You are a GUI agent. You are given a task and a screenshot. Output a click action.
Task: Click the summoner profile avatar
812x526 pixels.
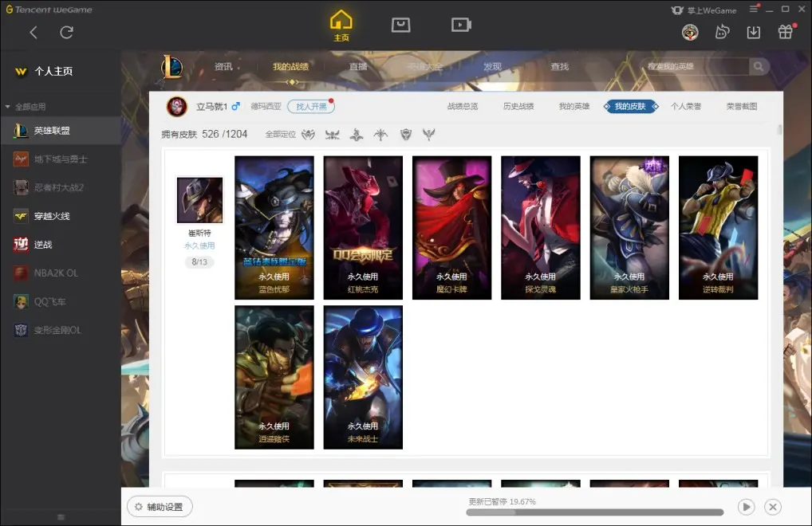tap(176, 107)
